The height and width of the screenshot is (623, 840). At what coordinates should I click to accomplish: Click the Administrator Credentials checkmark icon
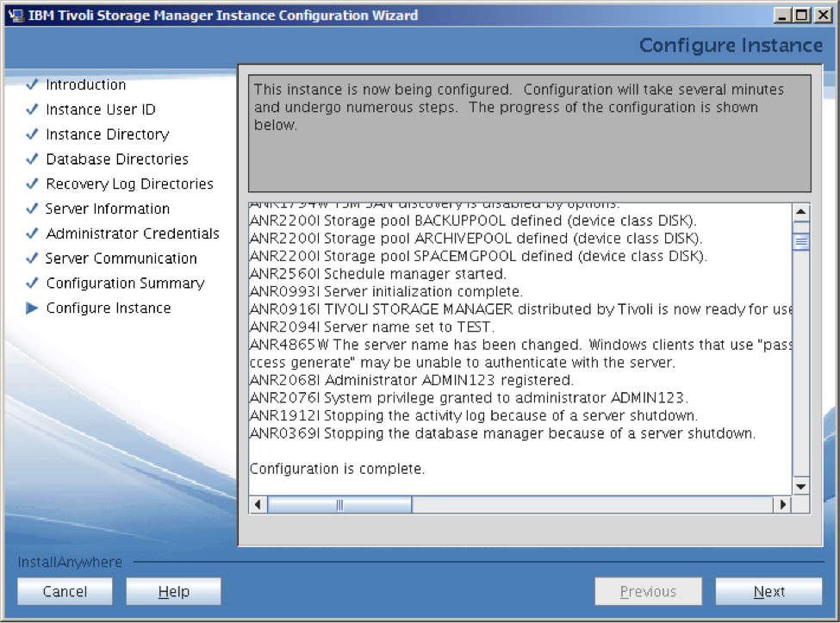(32, 233)
